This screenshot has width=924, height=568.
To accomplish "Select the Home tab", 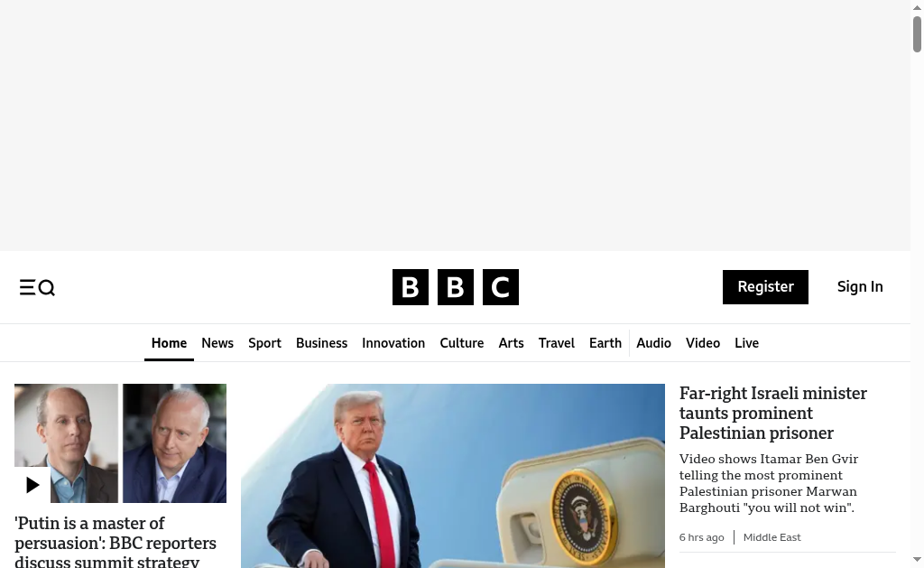I will [x=169, y=343].
